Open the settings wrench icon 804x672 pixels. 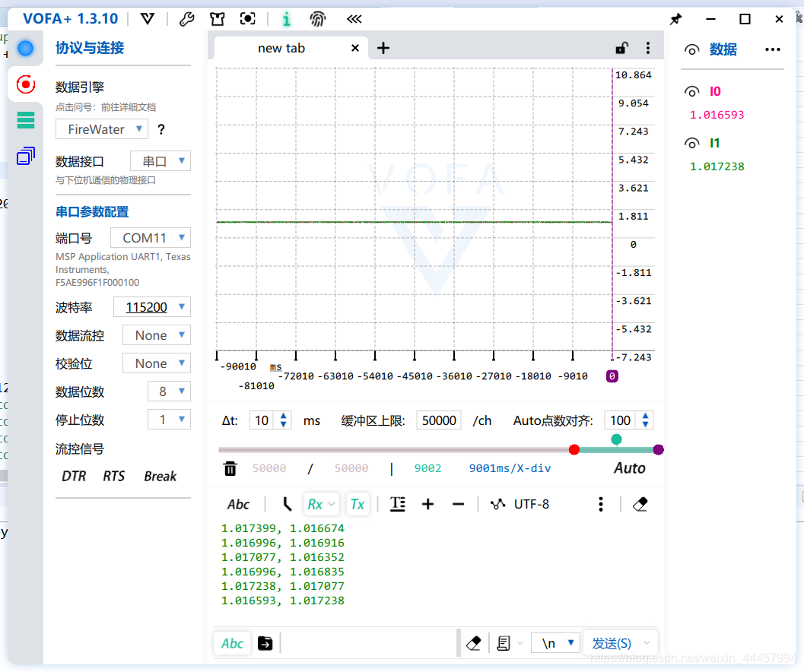[187, 18]
